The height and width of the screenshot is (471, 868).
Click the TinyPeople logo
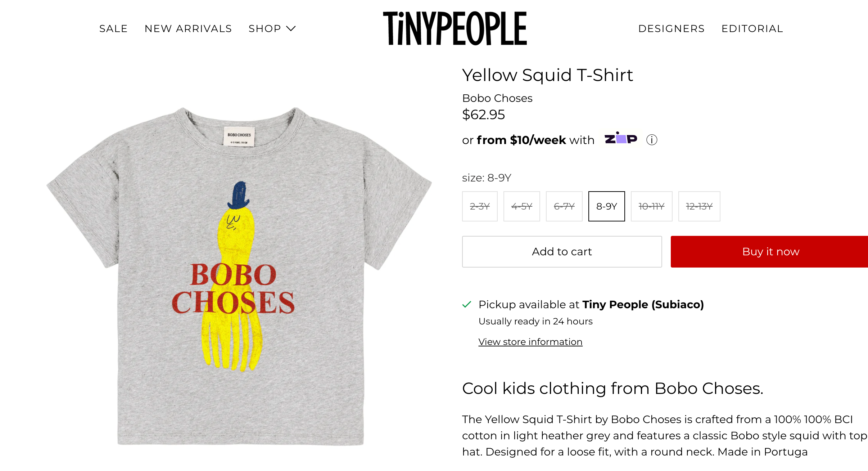(455, 28)
